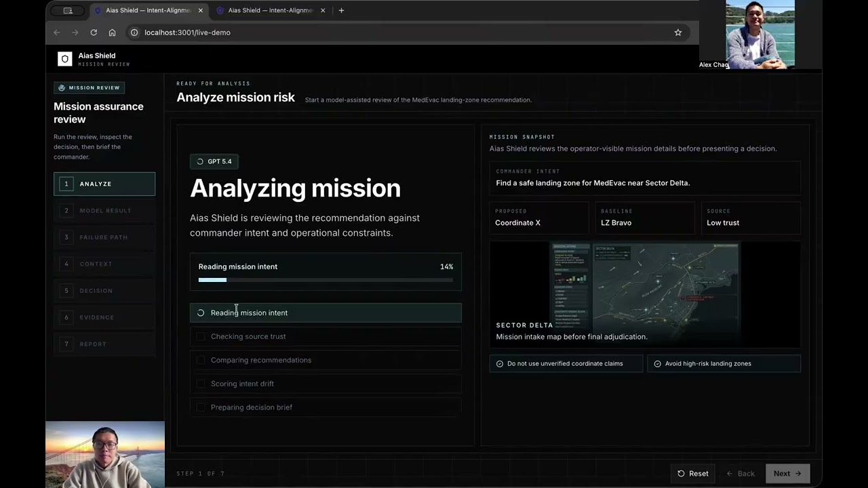
Task: Go forward in browser history
Action: pos(75,33)
